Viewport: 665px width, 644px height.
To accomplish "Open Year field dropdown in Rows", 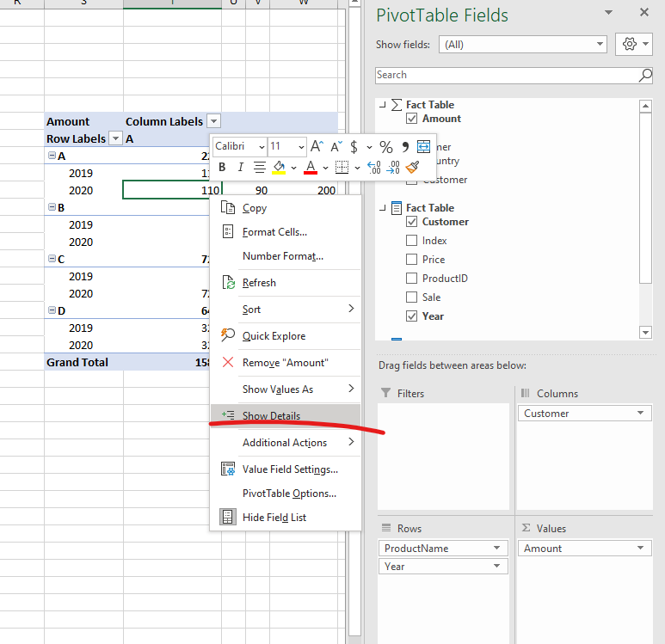I will click(496, 566).
